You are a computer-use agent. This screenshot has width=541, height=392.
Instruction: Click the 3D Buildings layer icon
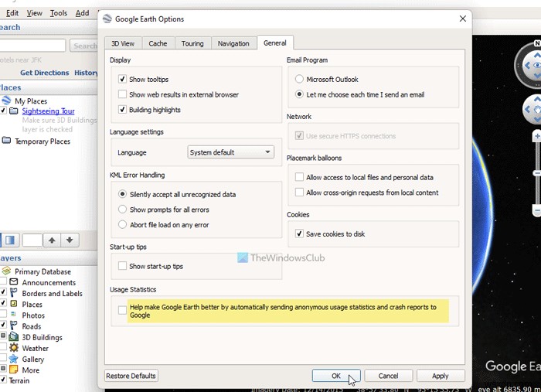14,338
